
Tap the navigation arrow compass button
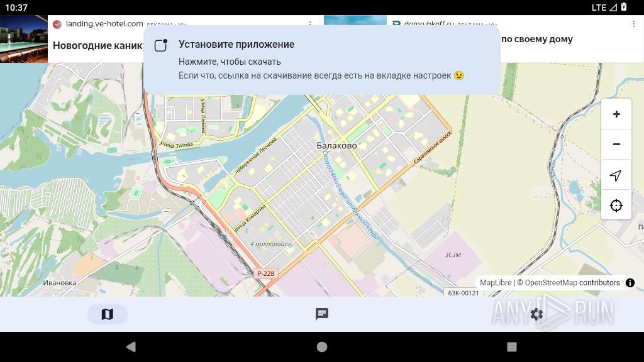pyautogui.click(x=616, y=175)
